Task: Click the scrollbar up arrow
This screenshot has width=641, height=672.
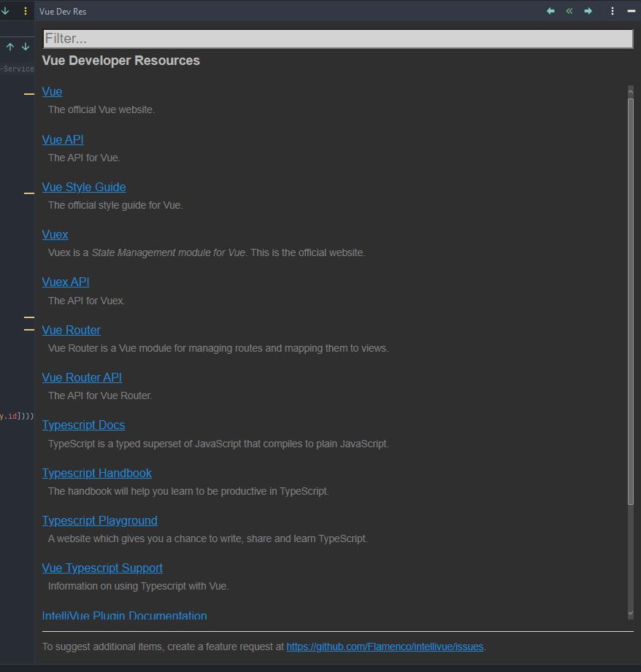Action: tap(630, 92)
